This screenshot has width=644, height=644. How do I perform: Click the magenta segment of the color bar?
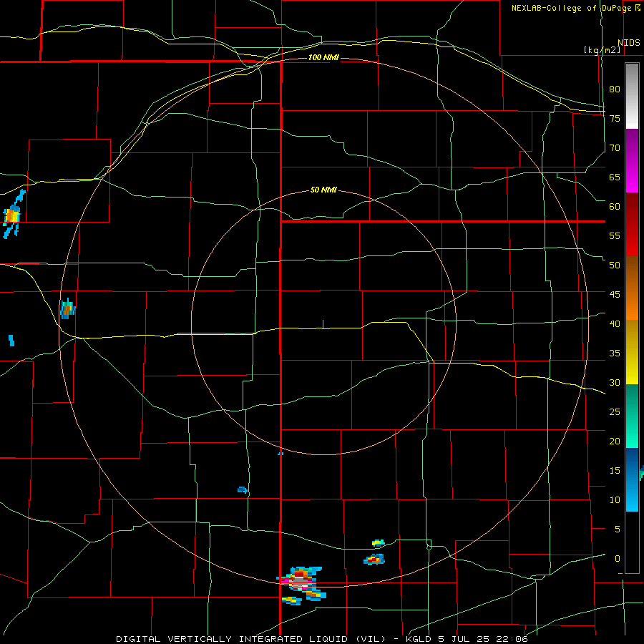(x=632, y=161)
